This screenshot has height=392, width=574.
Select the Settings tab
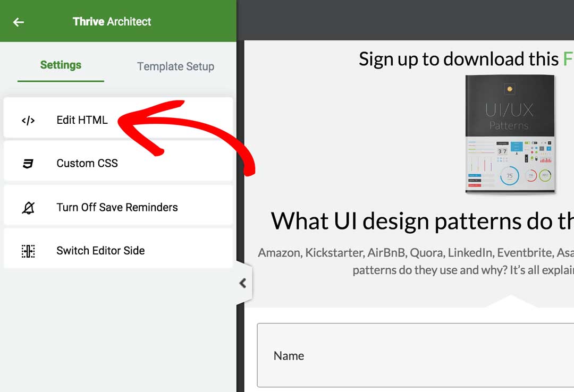coord(61,65)
